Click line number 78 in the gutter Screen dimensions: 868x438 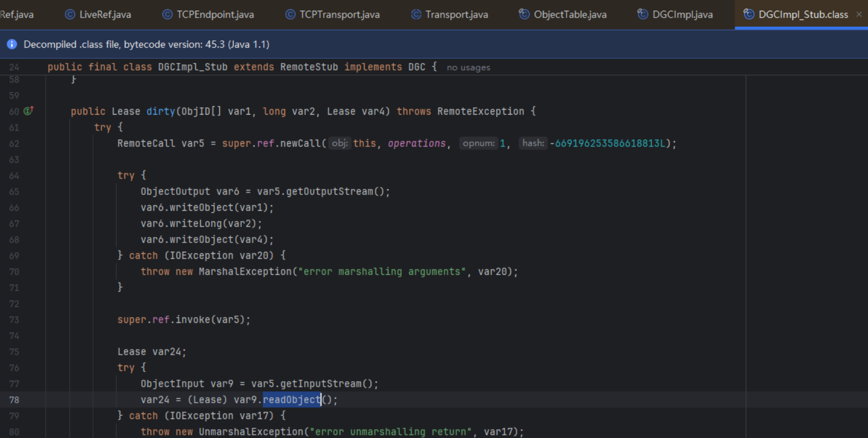pyautogui.click(x=14, y=400)
